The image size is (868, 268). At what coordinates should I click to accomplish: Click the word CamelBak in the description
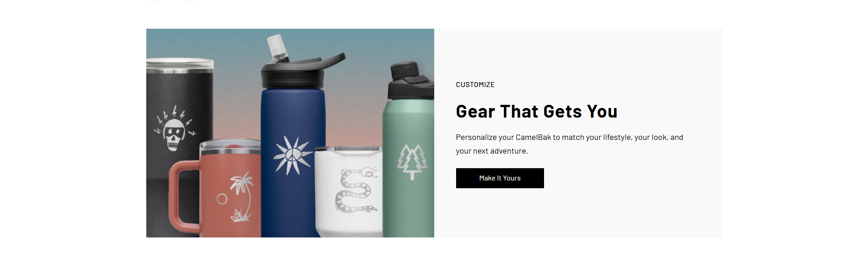point(533,137)
